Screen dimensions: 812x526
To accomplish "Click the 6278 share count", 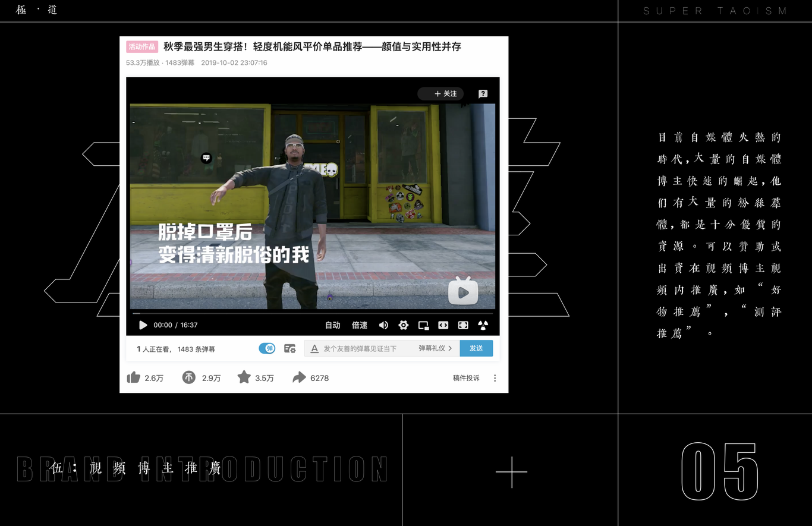I will [319, 378].
